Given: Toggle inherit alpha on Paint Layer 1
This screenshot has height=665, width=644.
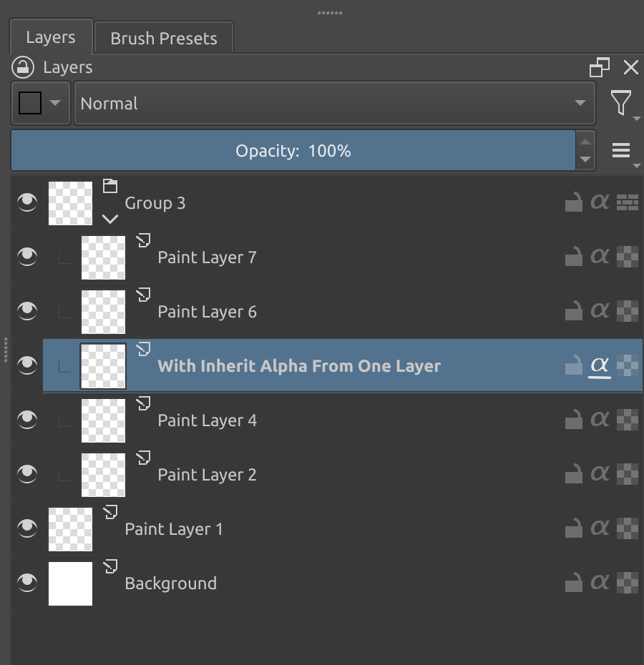Looking at the screenshot, I should pyautogui.click(x=600, y=529).
